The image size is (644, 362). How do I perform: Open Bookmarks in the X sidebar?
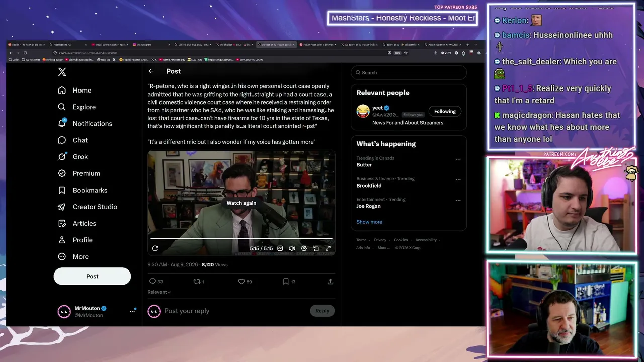(83, 190)
